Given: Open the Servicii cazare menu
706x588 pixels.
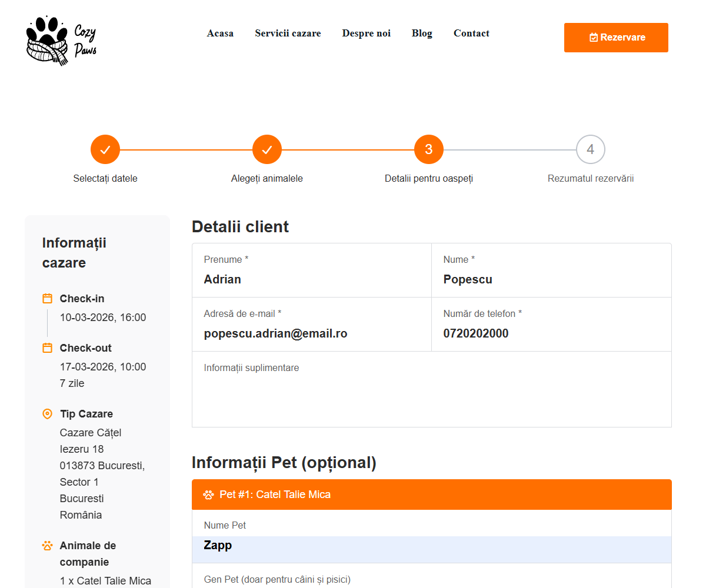Looking at the screenshot, I should [x=288, y=34].
